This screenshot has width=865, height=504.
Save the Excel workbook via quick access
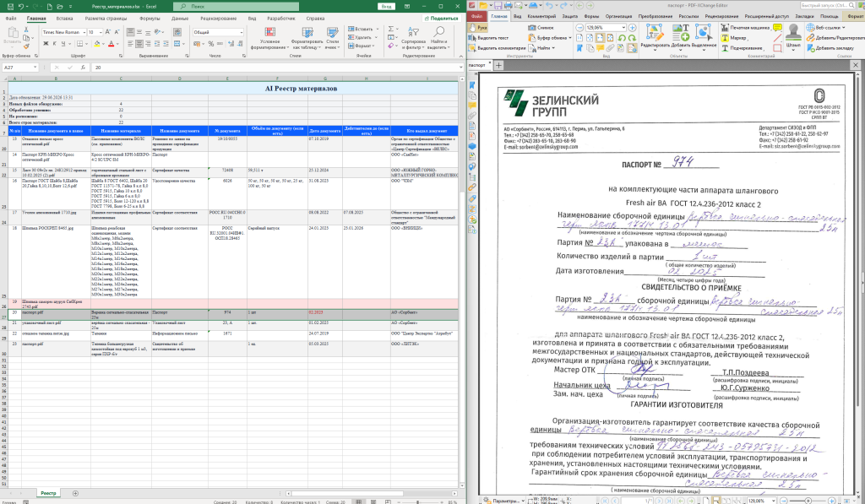(10, 7)
